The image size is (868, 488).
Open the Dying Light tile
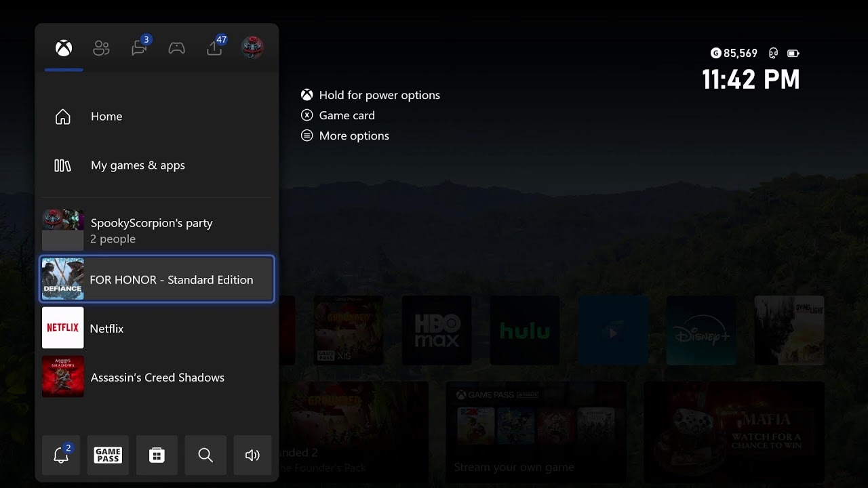pos(789,331)
